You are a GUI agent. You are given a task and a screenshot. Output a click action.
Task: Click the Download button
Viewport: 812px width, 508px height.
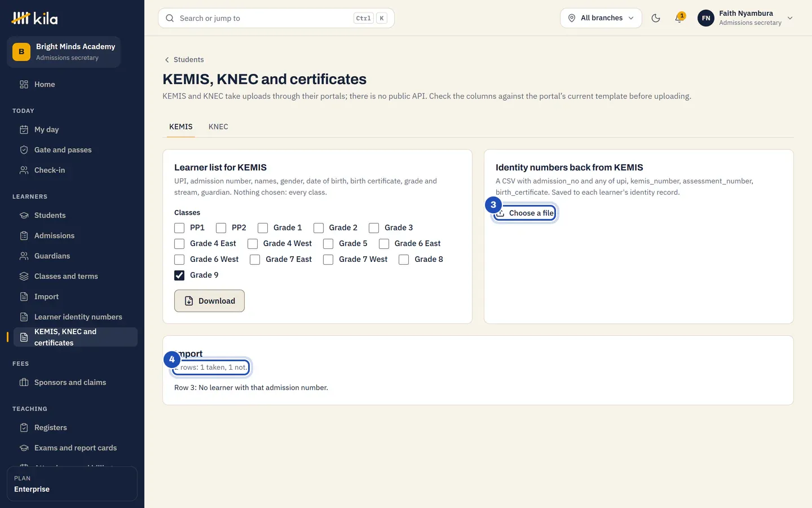click(x=209, y=301)
